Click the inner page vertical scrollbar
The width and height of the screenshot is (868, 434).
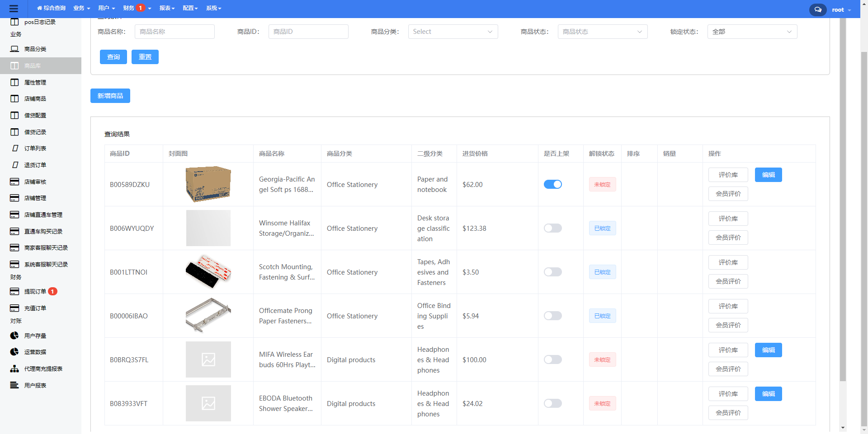click(x=843, y=200)
